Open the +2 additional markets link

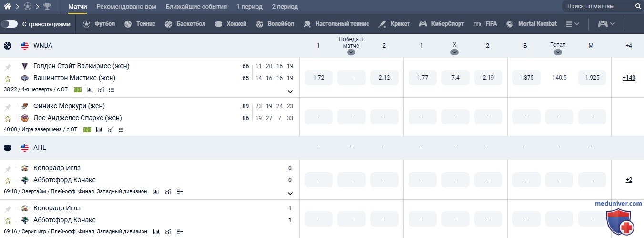click(x=629, y=180)
